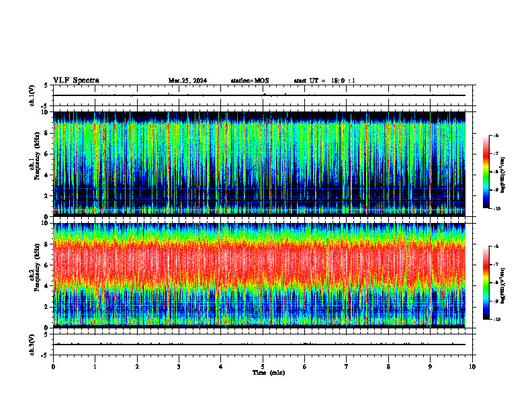Select the "start UT = 18:0 :1" text
The width and height of the screenshot is (532, 411).
(324, 81)
